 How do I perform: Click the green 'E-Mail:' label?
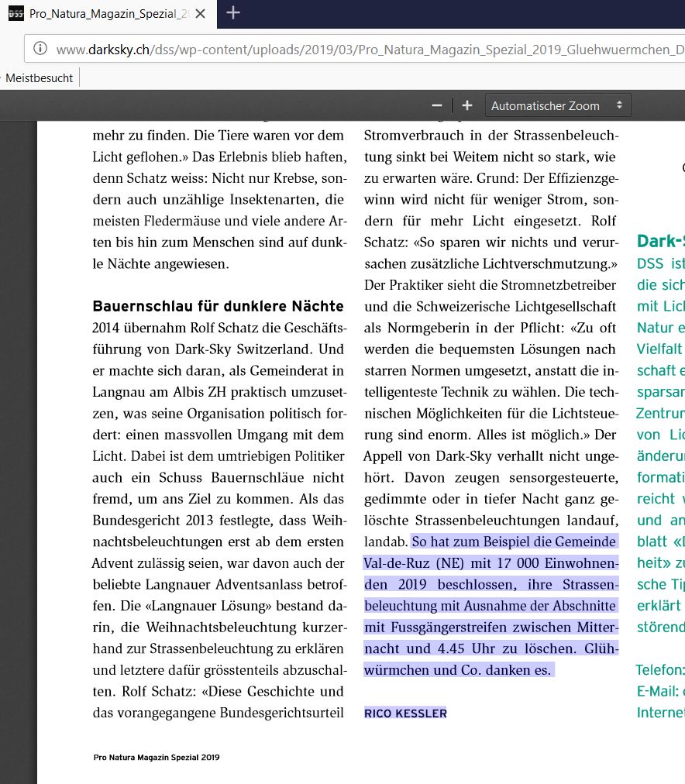(x=658, y=692)
